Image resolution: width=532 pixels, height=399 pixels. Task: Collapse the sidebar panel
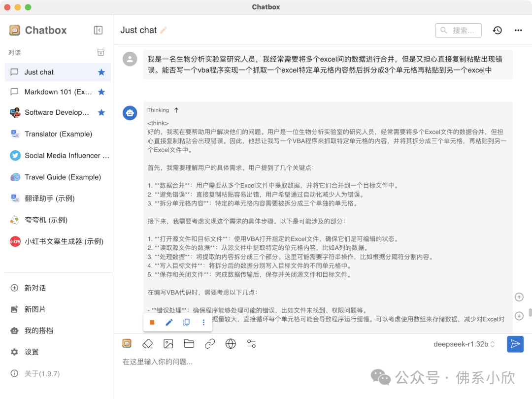98,30
